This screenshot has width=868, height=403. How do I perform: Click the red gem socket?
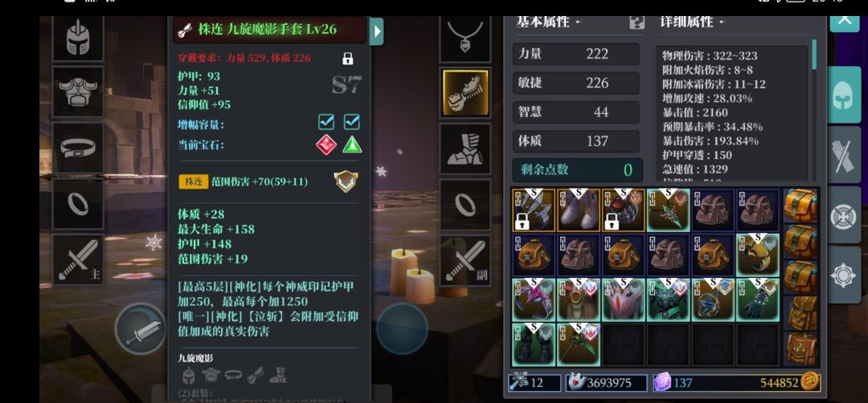click(x=326, y=145)
